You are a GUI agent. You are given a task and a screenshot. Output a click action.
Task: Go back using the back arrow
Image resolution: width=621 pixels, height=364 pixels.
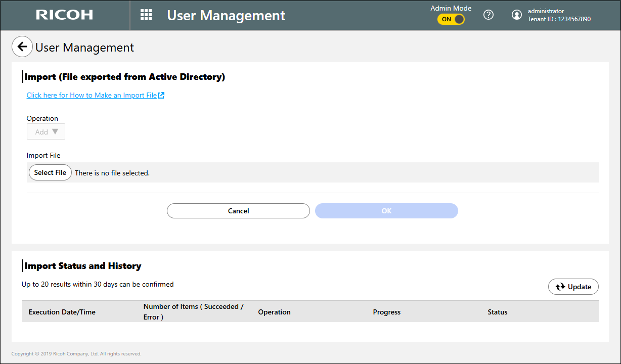pyautogui.click(x=22, y=46)
